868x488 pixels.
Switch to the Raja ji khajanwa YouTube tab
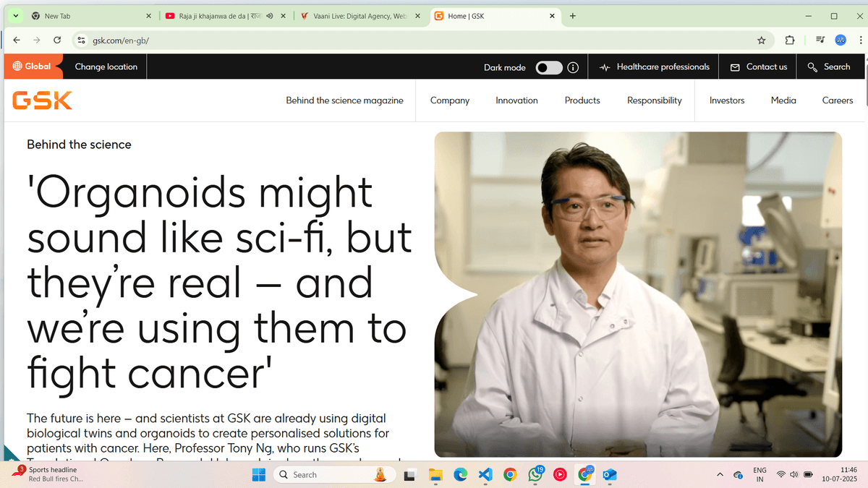(x=224, y=16)
